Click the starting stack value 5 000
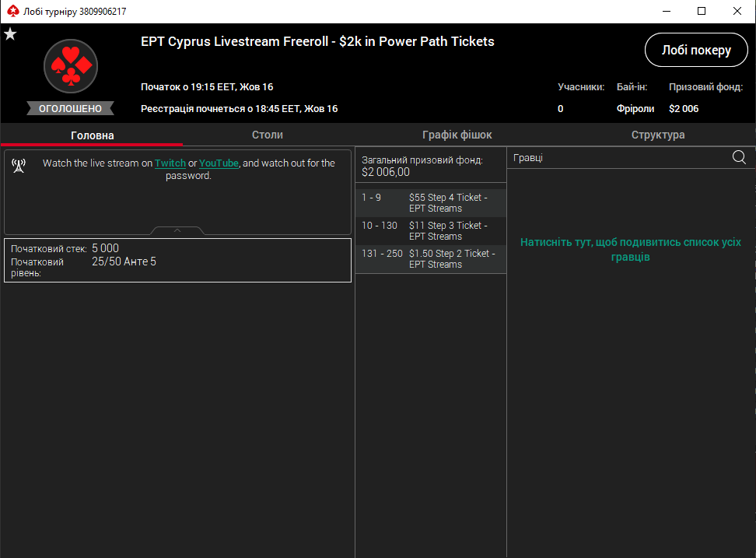 (x=105, y=248)
